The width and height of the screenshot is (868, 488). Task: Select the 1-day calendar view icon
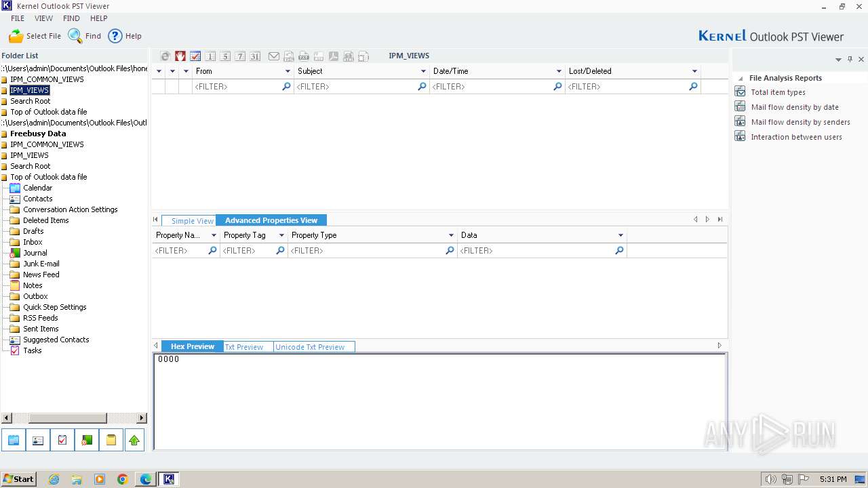(210, 56)
